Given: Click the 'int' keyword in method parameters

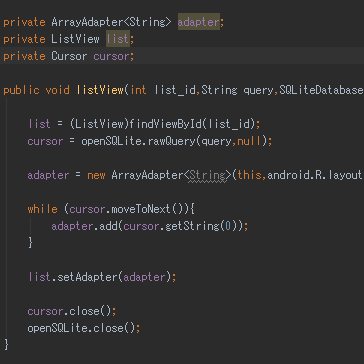Looking at the screenshot, I should pyautogui.click(x=139, y=90).
